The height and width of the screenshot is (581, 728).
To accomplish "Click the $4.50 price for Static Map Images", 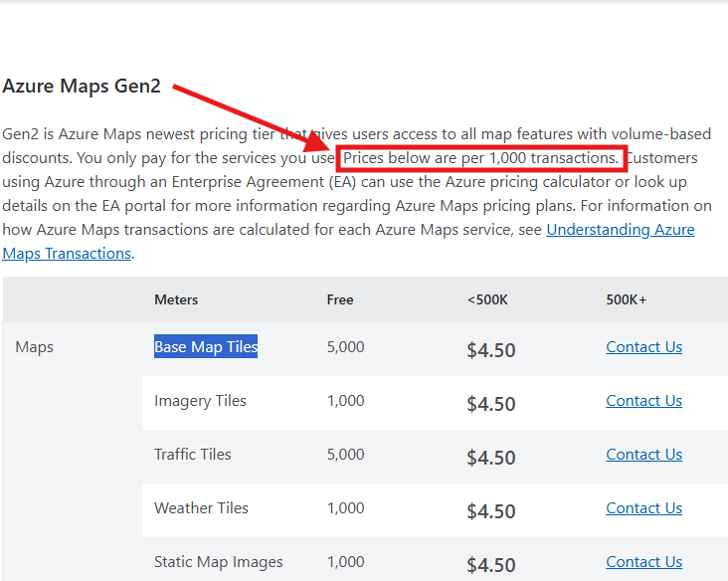I will [491, 566].
